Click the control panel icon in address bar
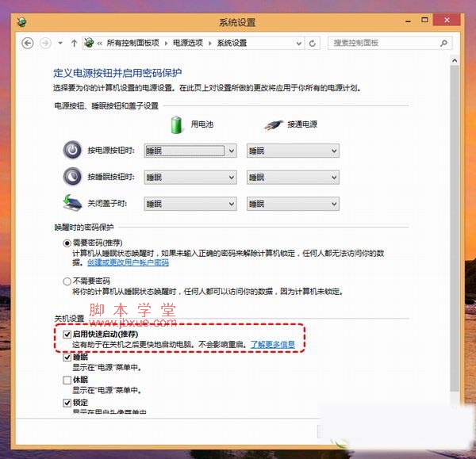476x459 pixels. point(89,43)
